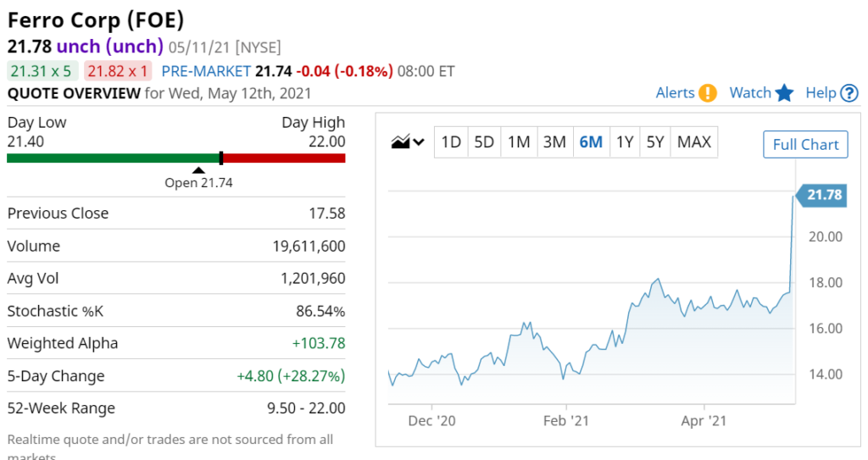Select the 1M chart range tab
The width and height of the screenshot is (868, 460).
(519, 142)
